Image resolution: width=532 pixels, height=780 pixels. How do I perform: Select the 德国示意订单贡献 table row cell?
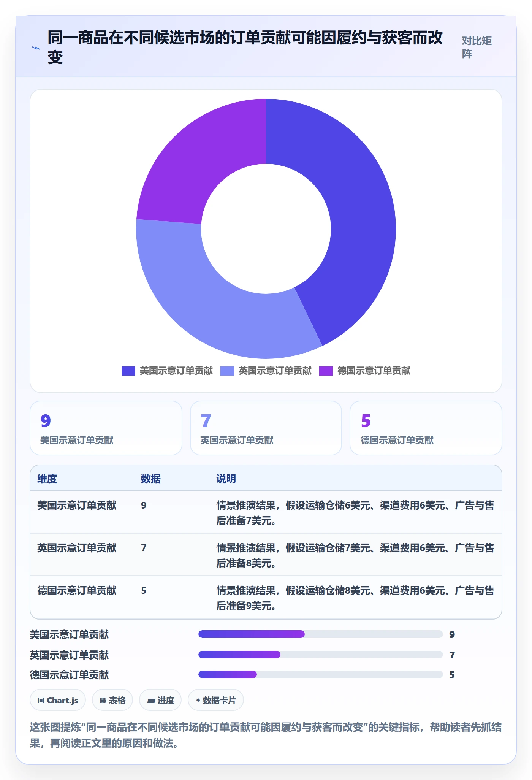click(x=77, y=590)
